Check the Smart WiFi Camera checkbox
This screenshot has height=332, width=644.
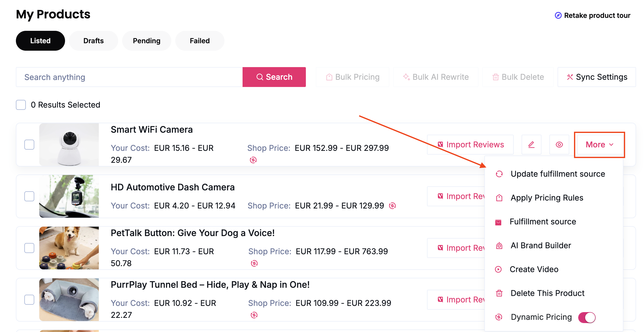pos(29,144)
